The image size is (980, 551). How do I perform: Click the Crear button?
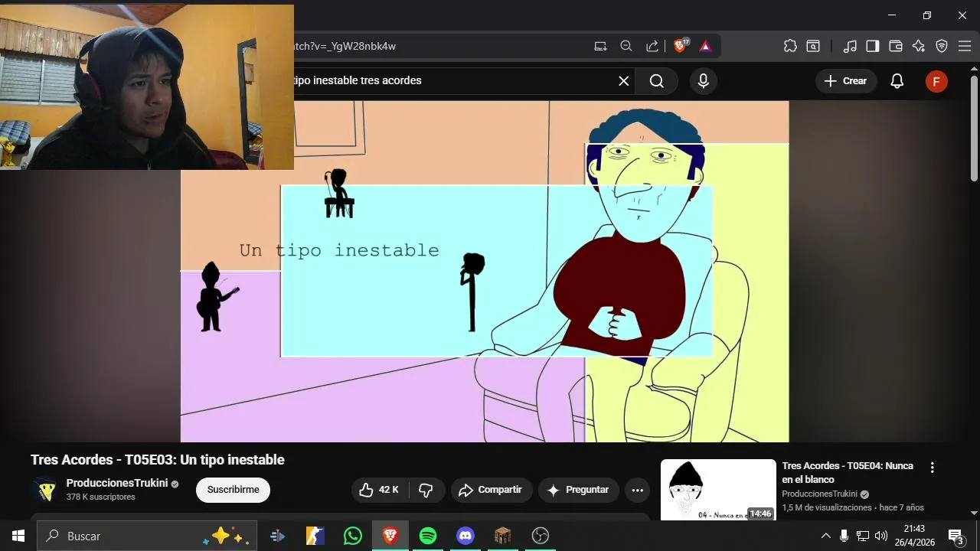coord(845,81)
